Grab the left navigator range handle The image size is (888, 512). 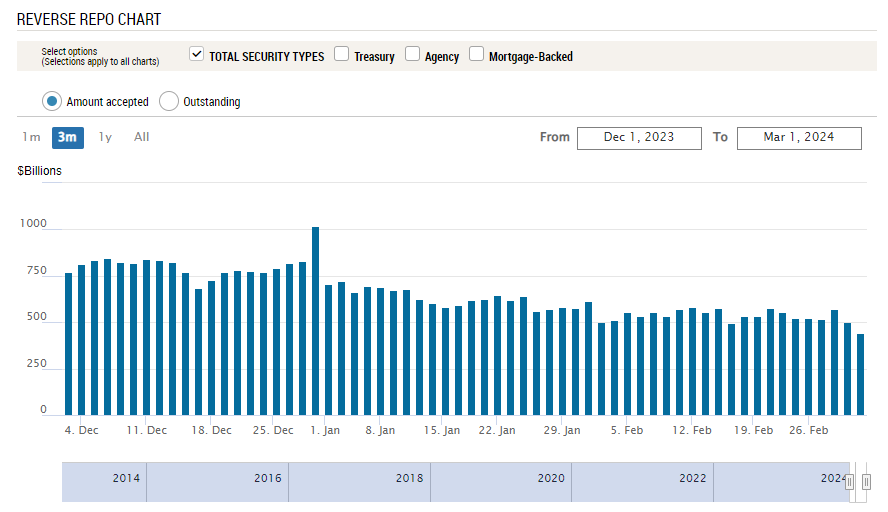849,482
